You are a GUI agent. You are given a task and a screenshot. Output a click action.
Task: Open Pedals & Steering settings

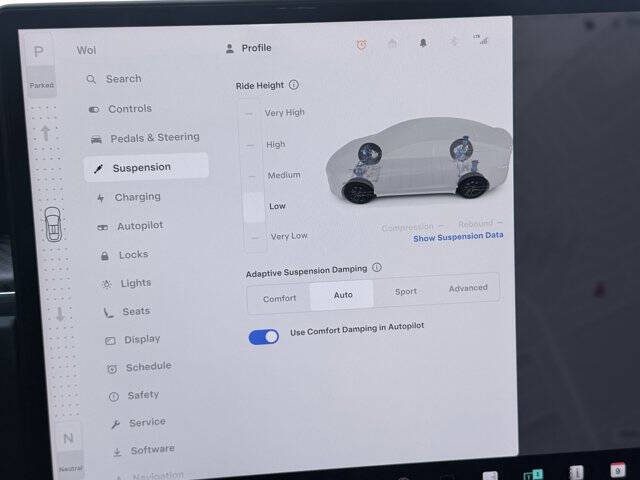[145, 138]
